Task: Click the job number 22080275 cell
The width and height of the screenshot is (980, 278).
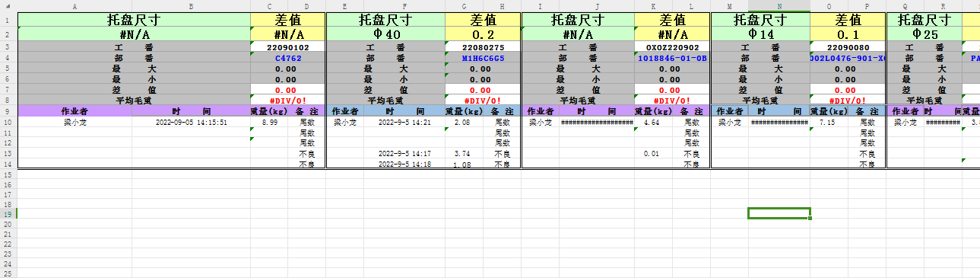Action: coord(483,47)
